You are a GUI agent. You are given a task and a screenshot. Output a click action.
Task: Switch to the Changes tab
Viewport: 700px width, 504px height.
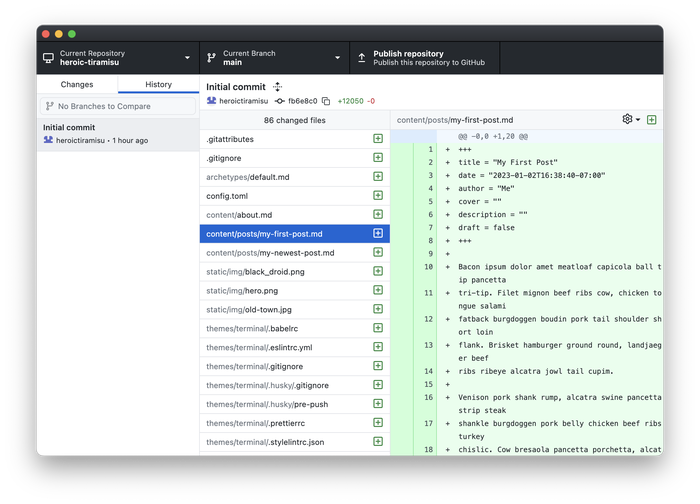[77, 84]
